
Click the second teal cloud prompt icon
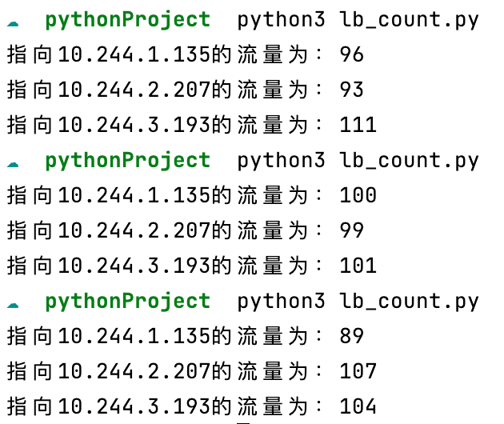click(x=13, y=165)
